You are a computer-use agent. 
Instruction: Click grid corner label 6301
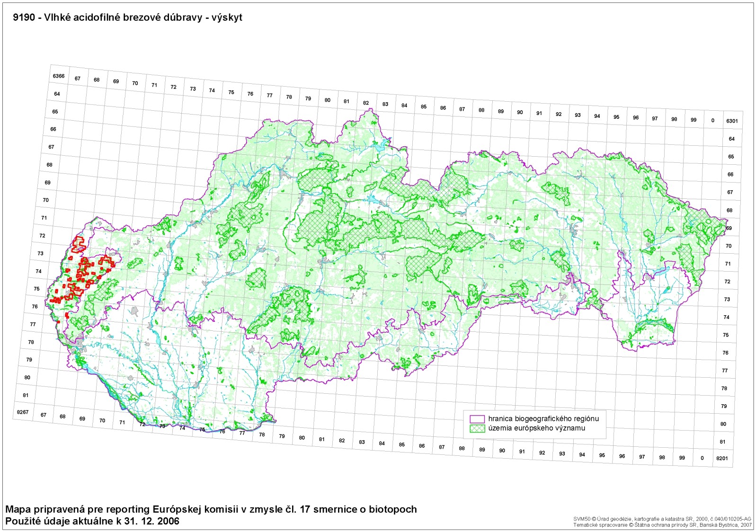coord(732,121)
